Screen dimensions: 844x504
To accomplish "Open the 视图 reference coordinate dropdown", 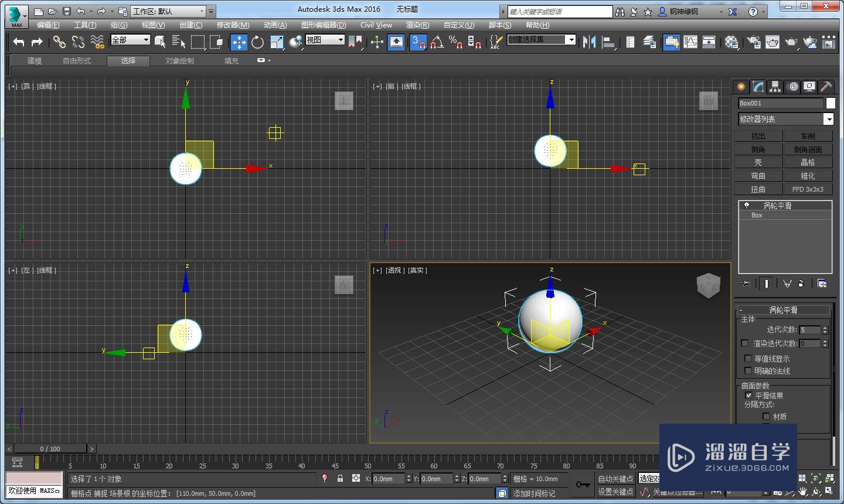I will coord(325,40).
